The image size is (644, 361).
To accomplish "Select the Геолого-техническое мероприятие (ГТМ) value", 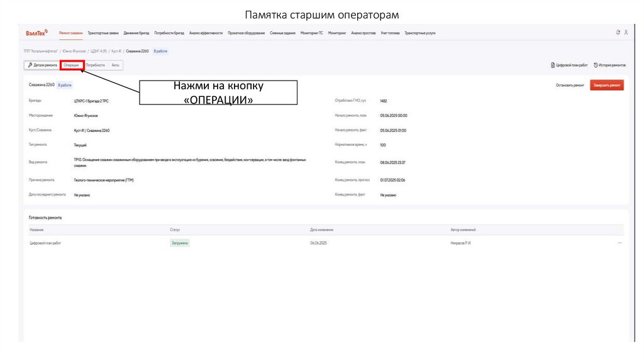I will point(104,180).
